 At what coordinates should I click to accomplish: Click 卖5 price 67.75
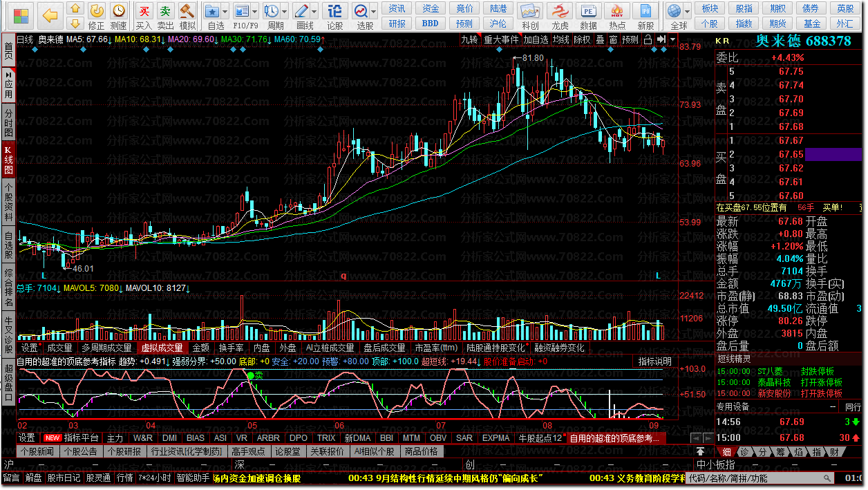tap(791, 71)
